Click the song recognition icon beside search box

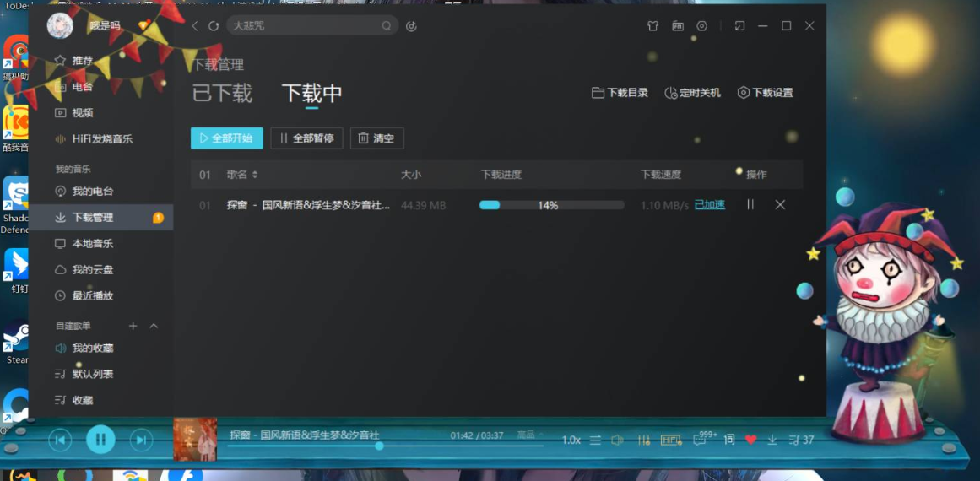coord(411,26)
